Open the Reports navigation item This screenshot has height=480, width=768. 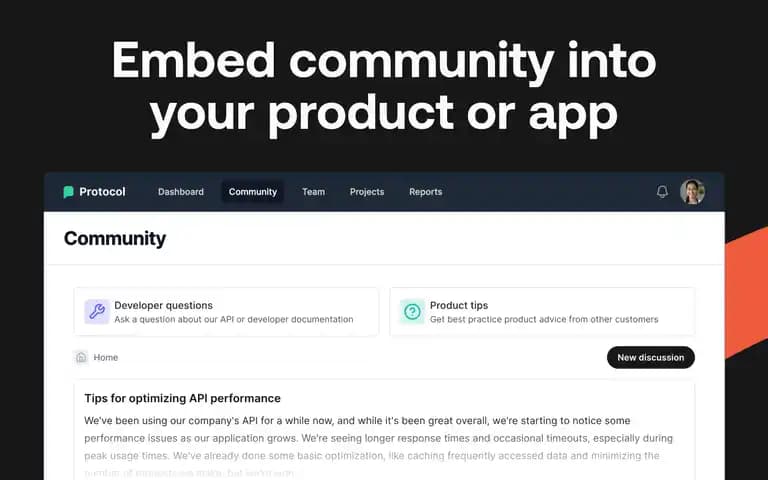426,192
